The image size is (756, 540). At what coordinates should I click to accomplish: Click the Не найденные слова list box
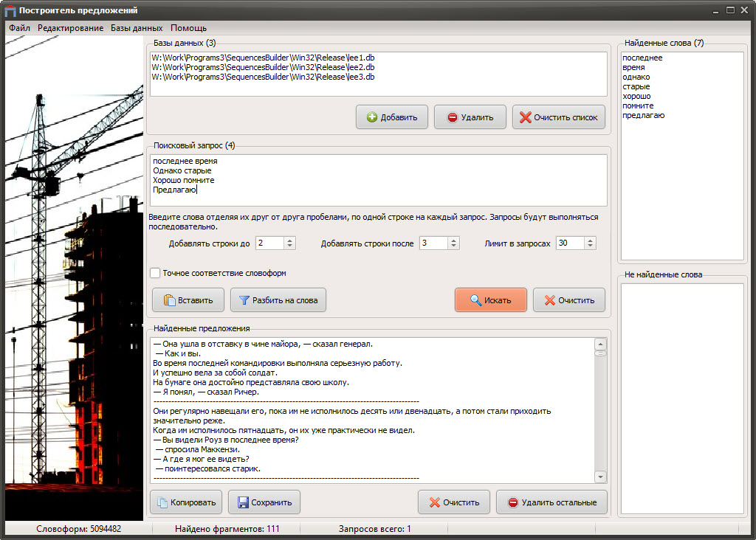[682, 398]
